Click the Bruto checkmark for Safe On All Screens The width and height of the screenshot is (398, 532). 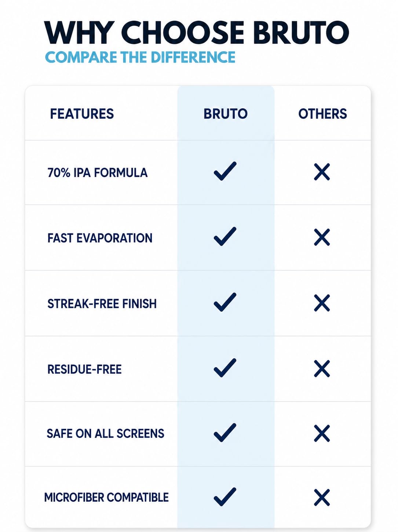click(225, 433)
